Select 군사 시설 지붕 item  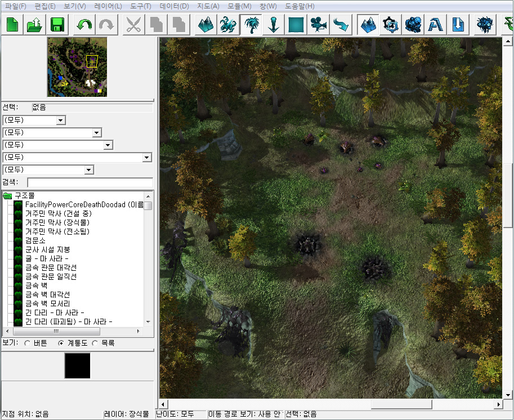coord(47,250)
